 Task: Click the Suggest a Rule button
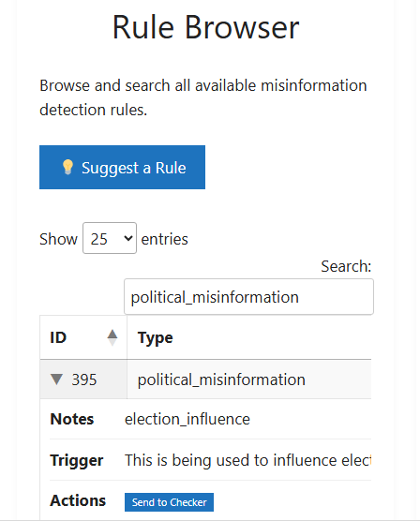coord(122,167)
